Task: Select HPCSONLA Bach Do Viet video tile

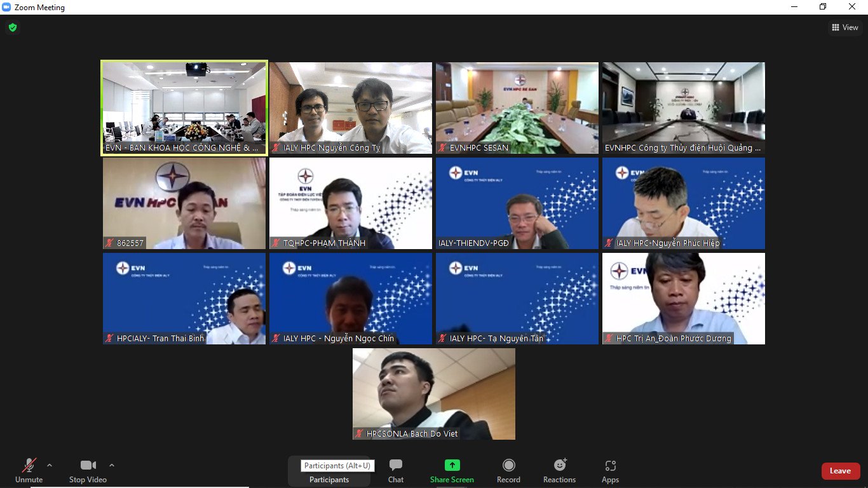Action: pyautogui.click(x=434, y=394)
